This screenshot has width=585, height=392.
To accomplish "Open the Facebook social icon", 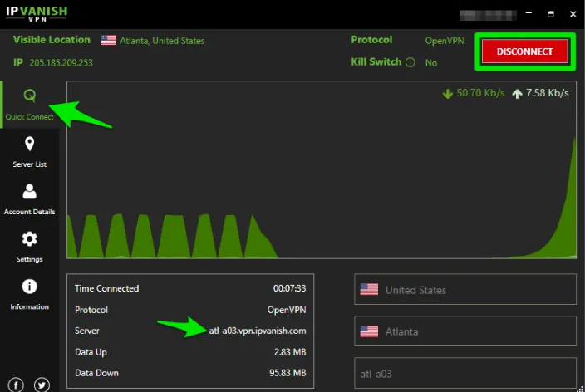I will (17, 385).
